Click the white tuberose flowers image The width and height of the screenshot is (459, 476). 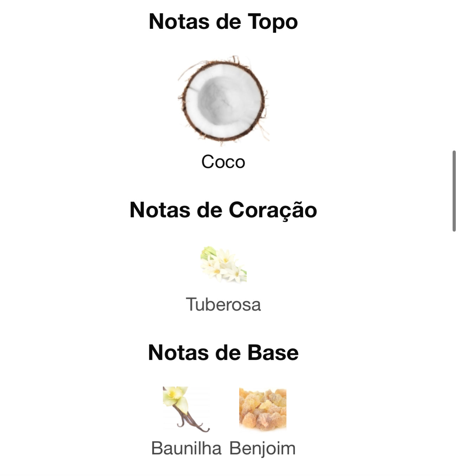click(223, 264)
